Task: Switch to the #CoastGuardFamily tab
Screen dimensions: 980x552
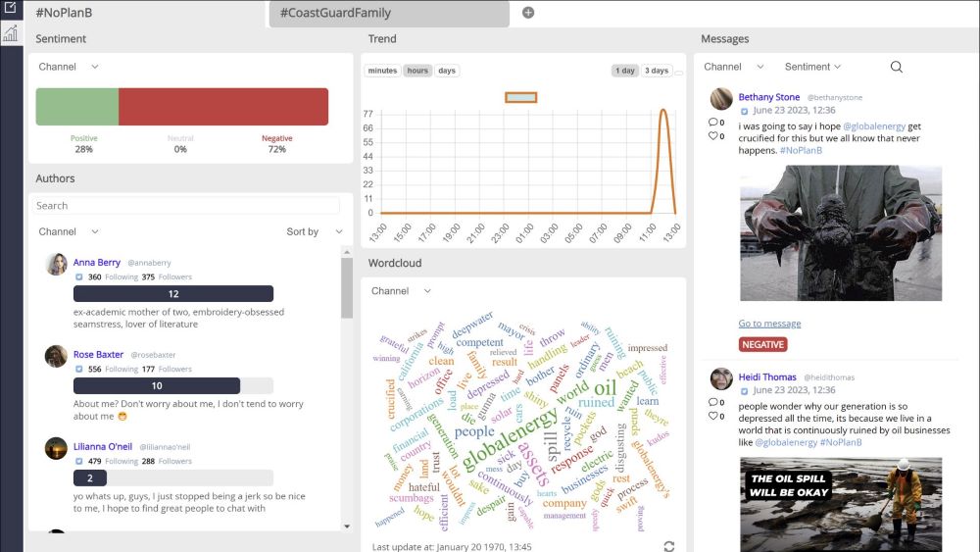Action: click(388, 14)
